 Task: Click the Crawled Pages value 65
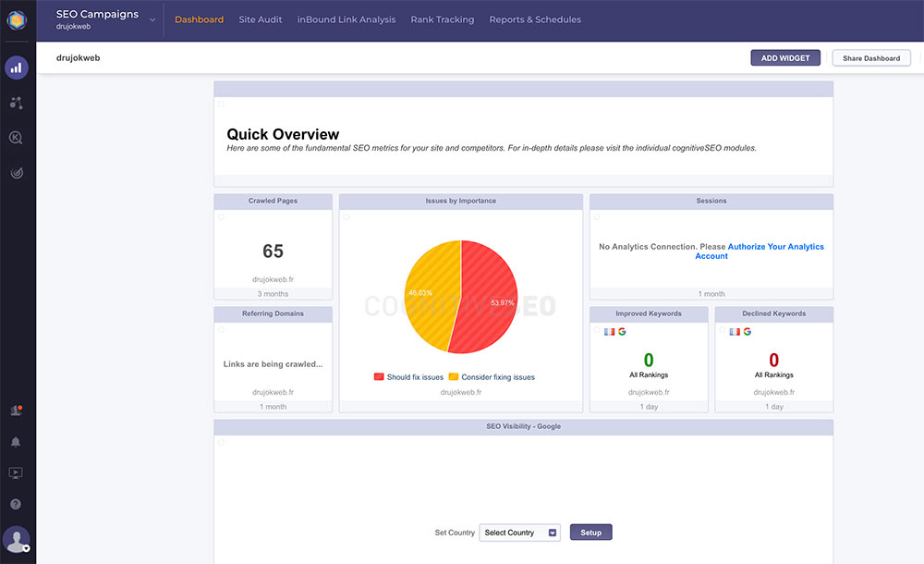pyautogui.click(x=273, y=251)
